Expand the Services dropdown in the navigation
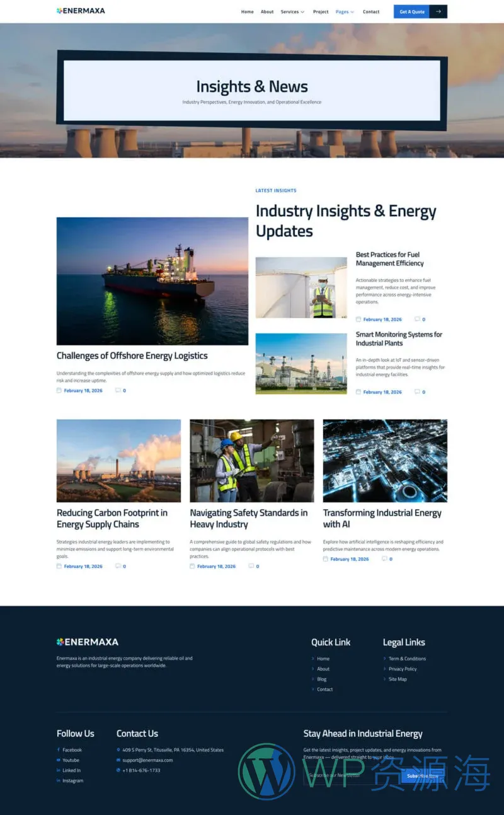This screenshot has width=504, height=815. pyautogui.click(x=292, y=11)
